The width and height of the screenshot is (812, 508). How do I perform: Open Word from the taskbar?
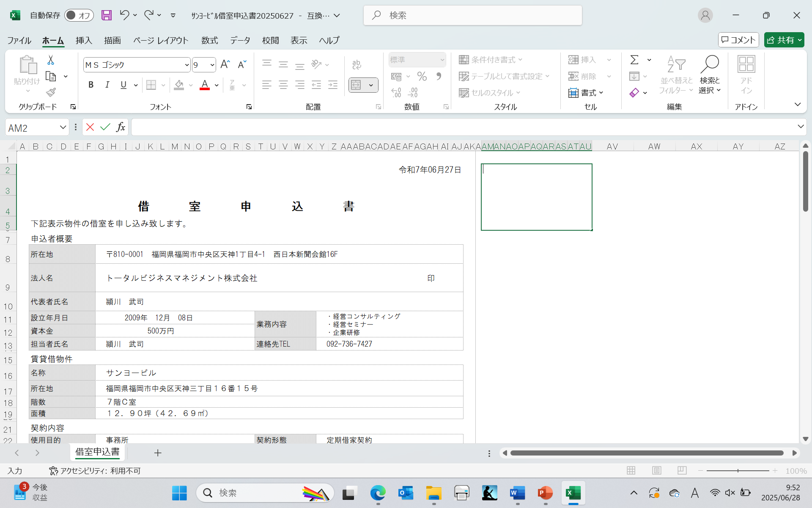(517, 493)
